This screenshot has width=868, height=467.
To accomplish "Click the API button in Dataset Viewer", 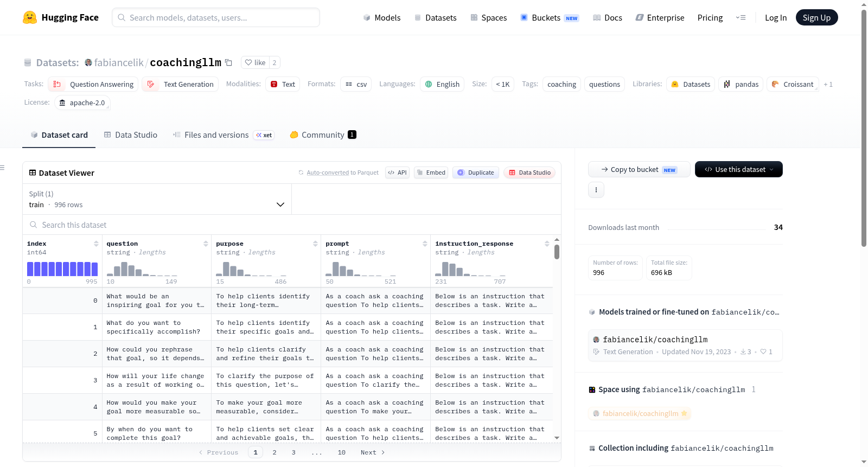I will pyautogui.click(x=397, y=172).
